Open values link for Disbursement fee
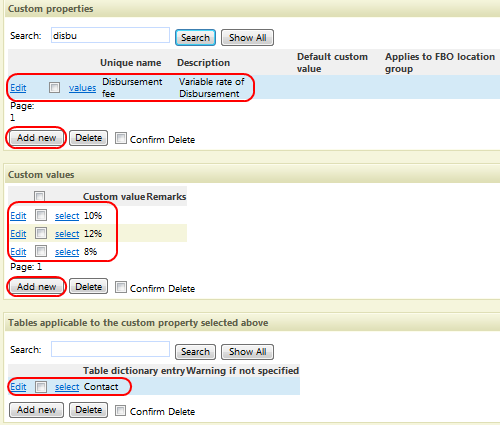500x425 pixels. point(82,88)
